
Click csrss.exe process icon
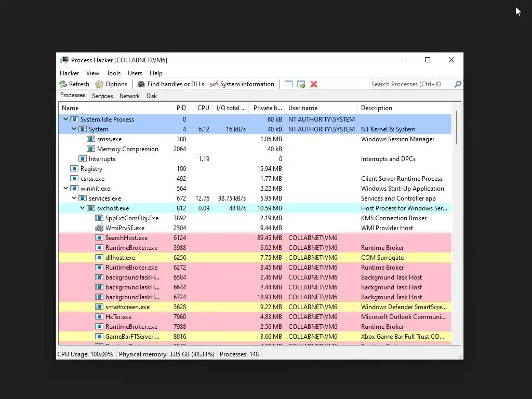(74, 179)
